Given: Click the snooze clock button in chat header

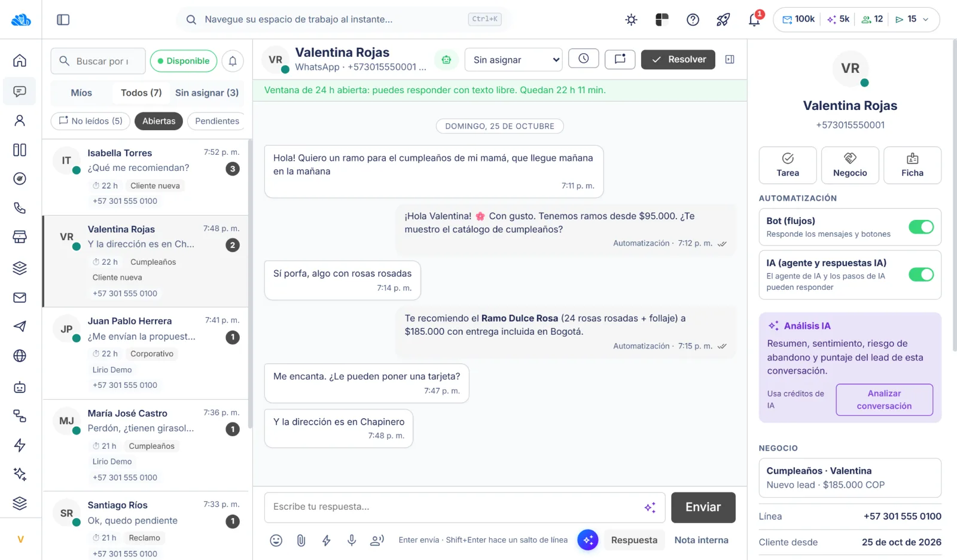Looking at the screenshot, I should pyautogui.click(x=583, y=59).
